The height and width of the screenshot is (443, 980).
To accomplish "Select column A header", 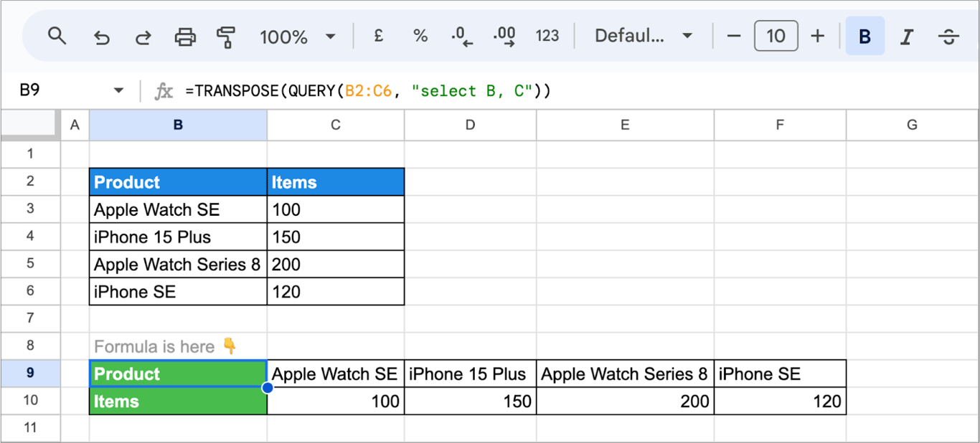I will [75, 125].
